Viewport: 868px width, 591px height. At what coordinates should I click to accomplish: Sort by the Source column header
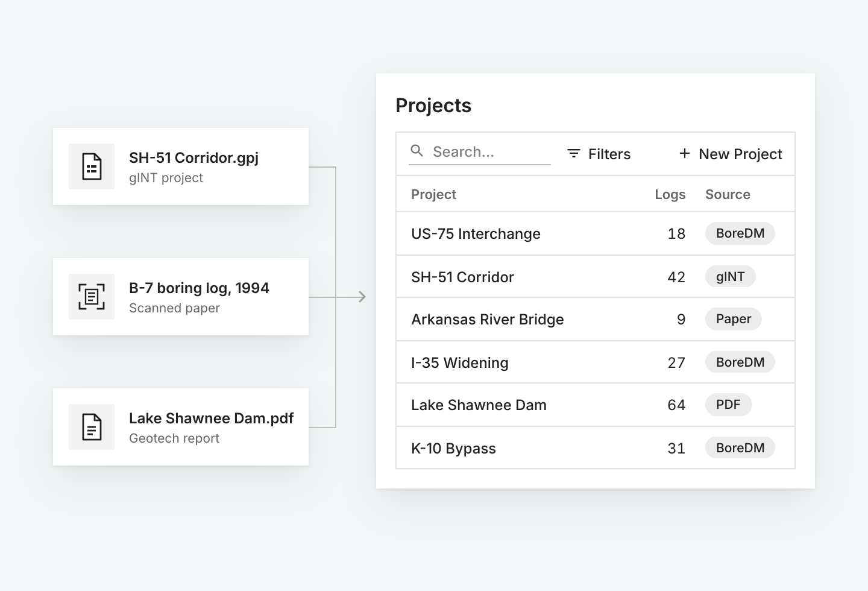click(x=728, y=194)
